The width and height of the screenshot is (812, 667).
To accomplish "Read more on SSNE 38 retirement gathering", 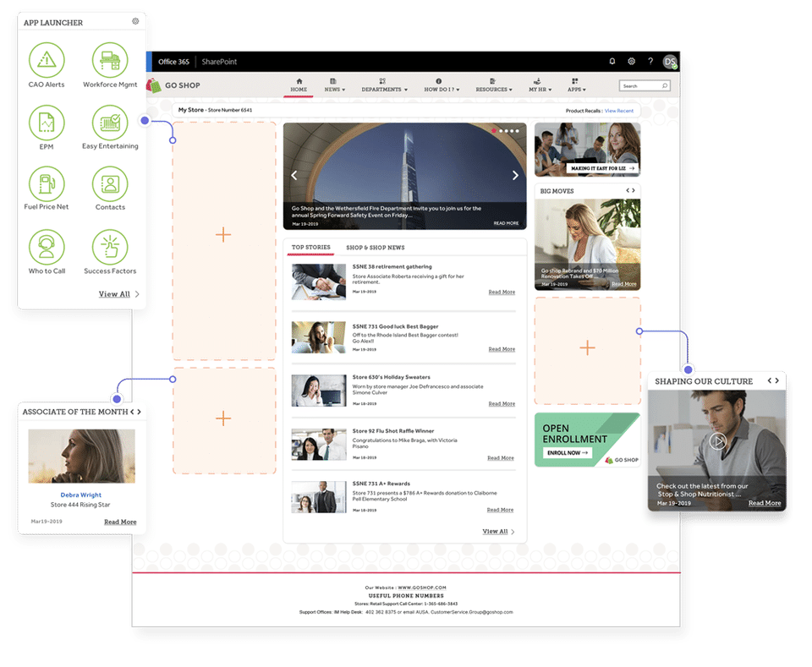I will 502,292.
